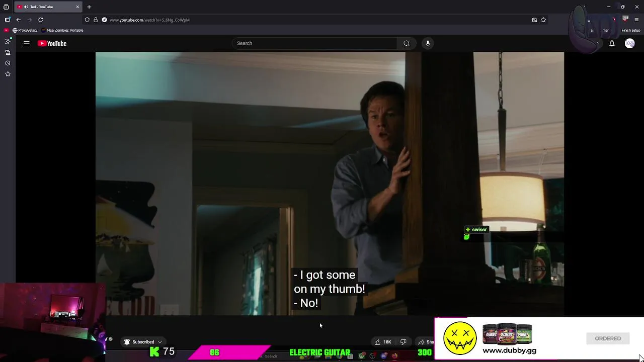Visit www.dubby.gg advertisement link

coord(509,351)
